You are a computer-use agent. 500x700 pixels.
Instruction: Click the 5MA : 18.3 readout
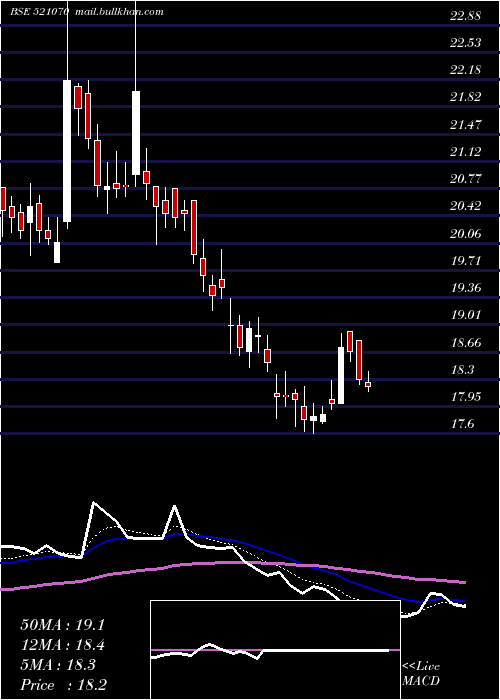(x=58, y=666)
